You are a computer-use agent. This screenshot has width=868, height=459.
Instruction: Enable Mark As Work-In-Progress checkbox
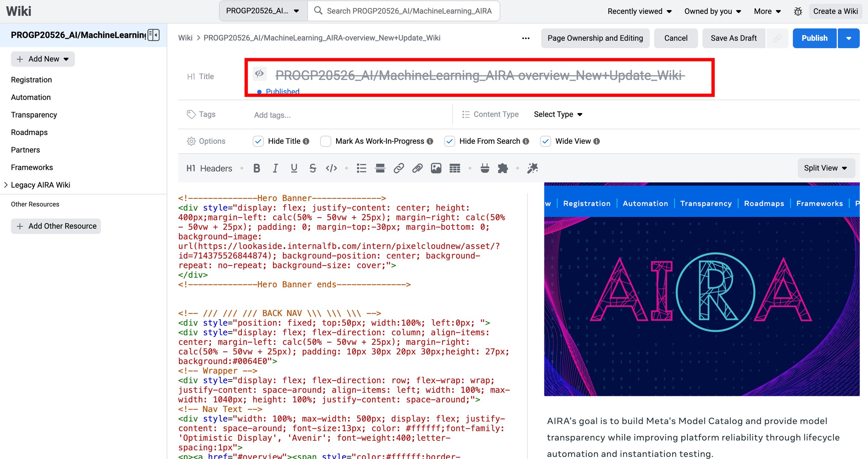click(x=325, y=141)
